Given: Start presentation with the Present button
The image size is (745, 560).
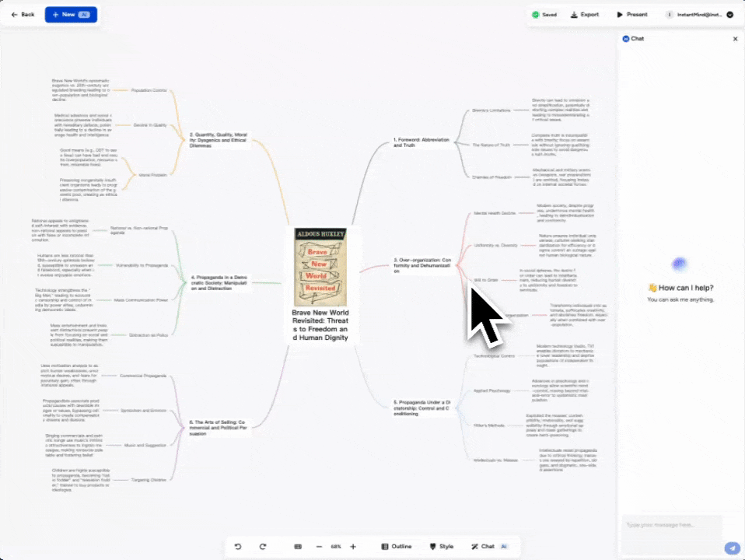Looking at the screenshot, I should tap(631, 14).
